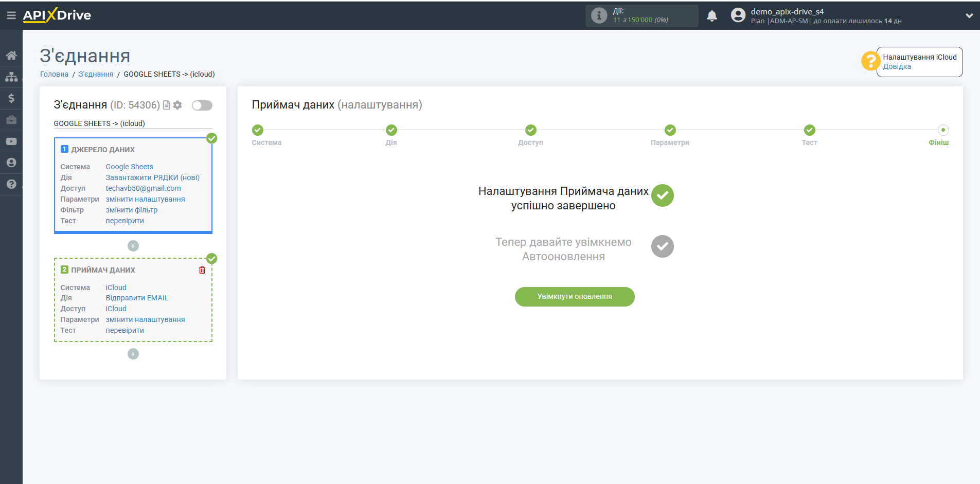Click green checkmark beside setup completed message
Screen dimensions: 980x484
click(x=663, y=195)
